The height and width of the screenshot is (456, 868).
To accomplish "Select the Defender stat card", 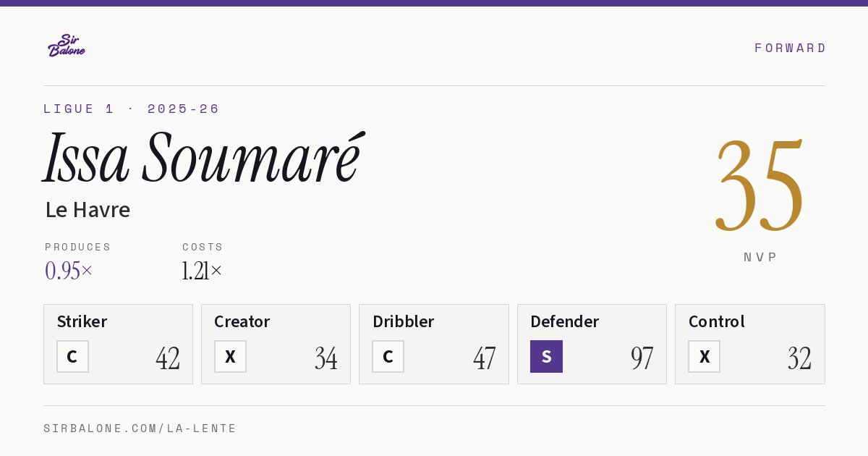I will click(x=592, y=344).
